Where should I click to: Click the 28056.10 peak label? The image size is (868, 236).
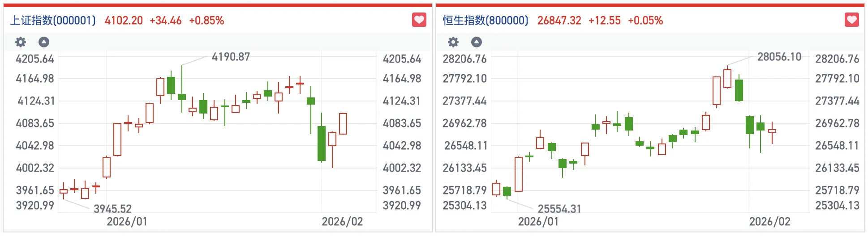pos(779,57)
